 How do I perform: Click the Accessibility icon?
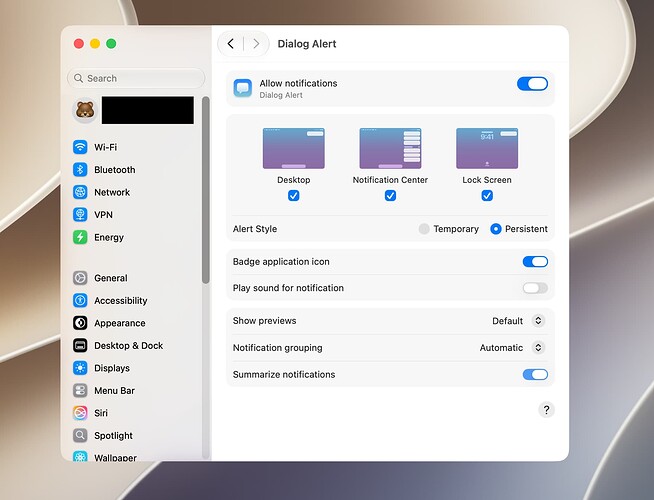point(80,300)
